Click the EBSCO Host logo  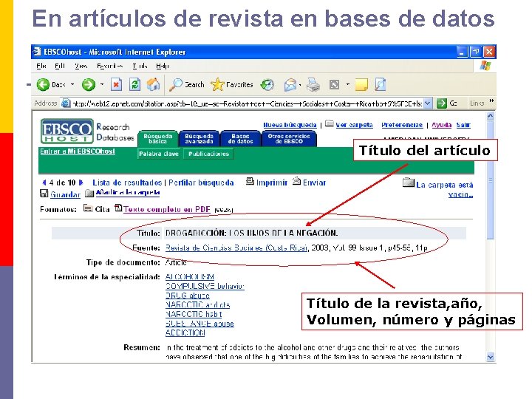click(x=66, y=131)
